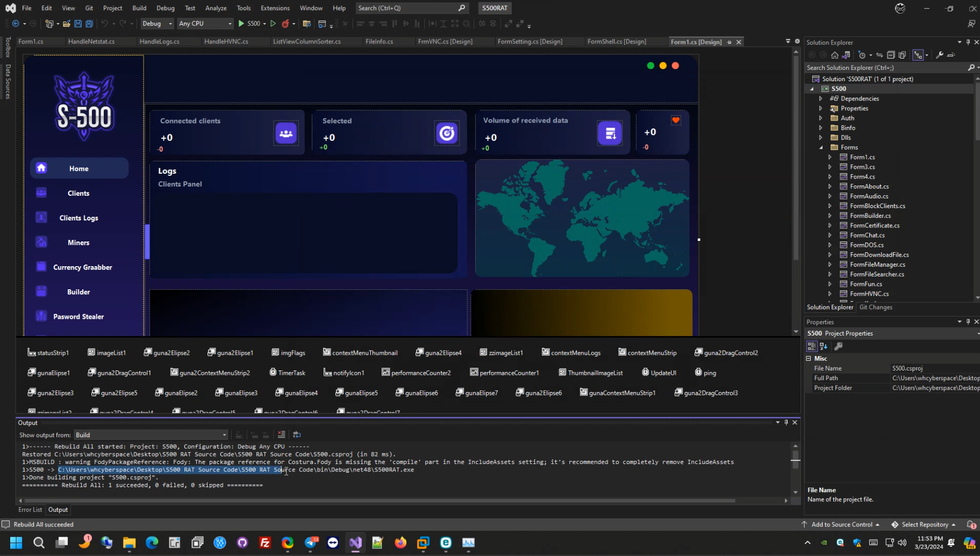Open the Build menu
The height and width of the screenshot is (556, 980).
pos(139,8)
